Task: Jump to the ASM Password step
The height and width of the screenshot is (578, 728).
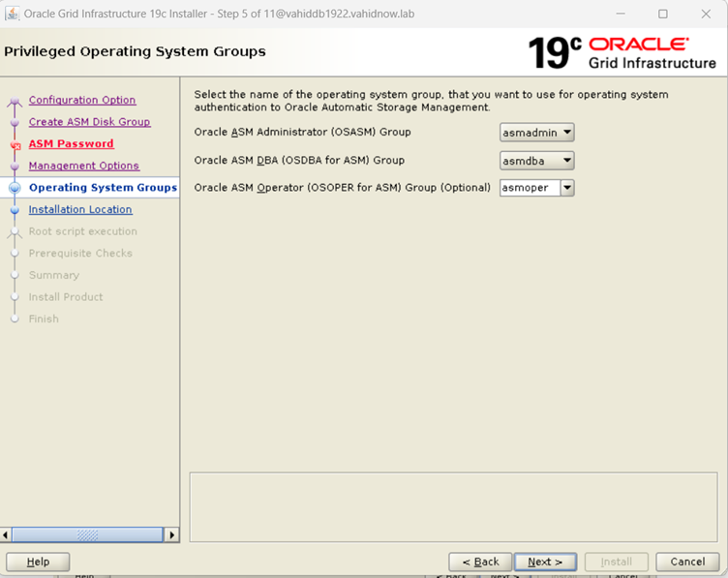Action: click(x=71, y=144)
